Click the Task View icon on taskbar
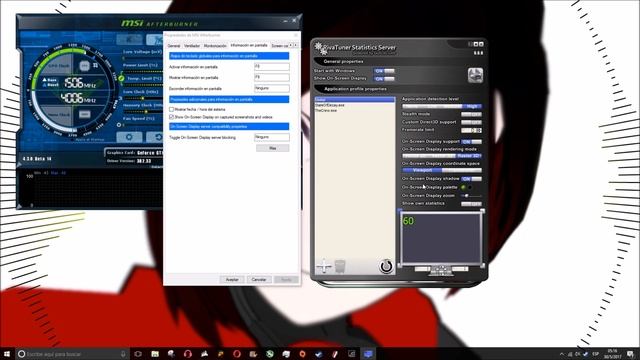The height and width of the screenshot is (360, 640). 138,354
